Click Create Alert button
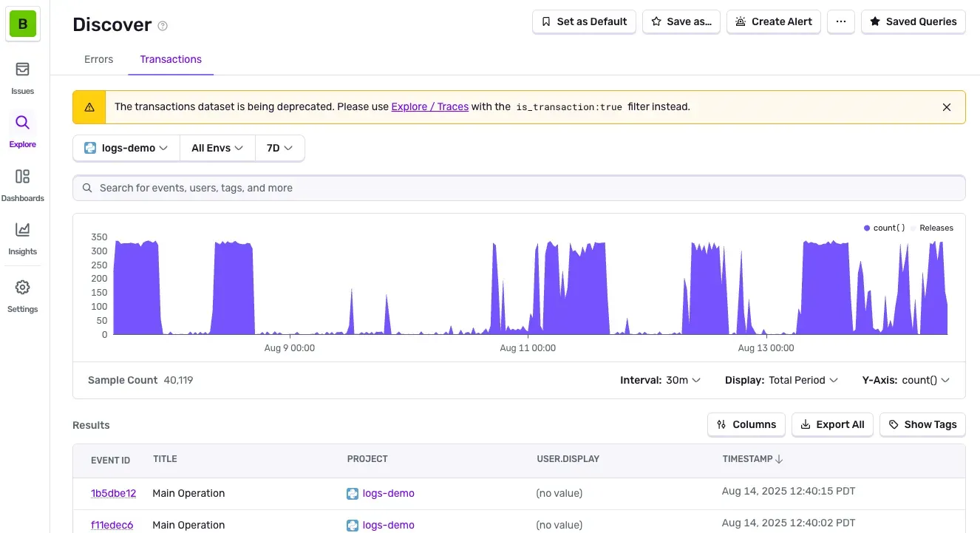 pos(774,21)
